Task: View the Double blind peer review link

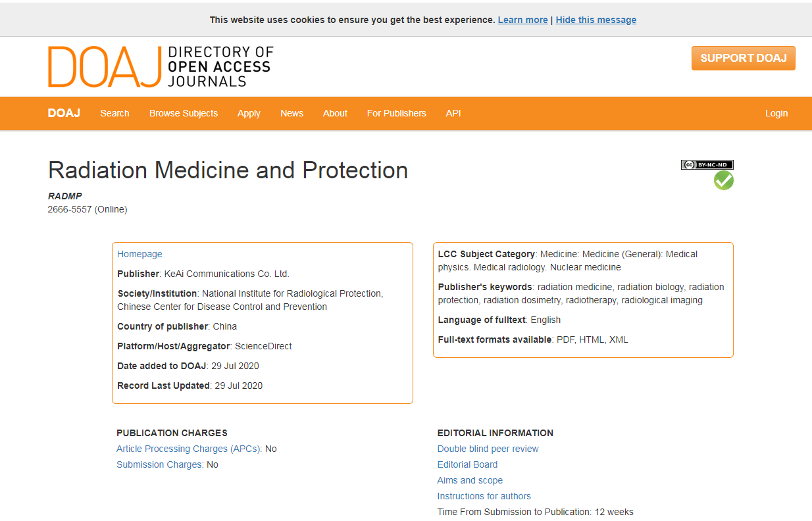Action: pyautogui.click(x=488, y=449)
